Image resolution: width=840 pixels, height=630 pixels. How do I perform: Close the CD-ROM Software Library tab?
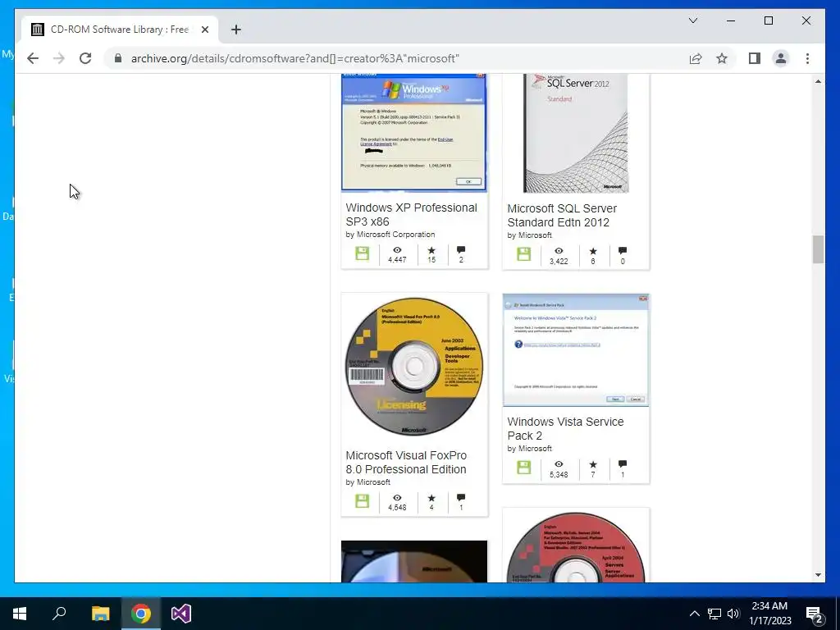coord(204,30)
